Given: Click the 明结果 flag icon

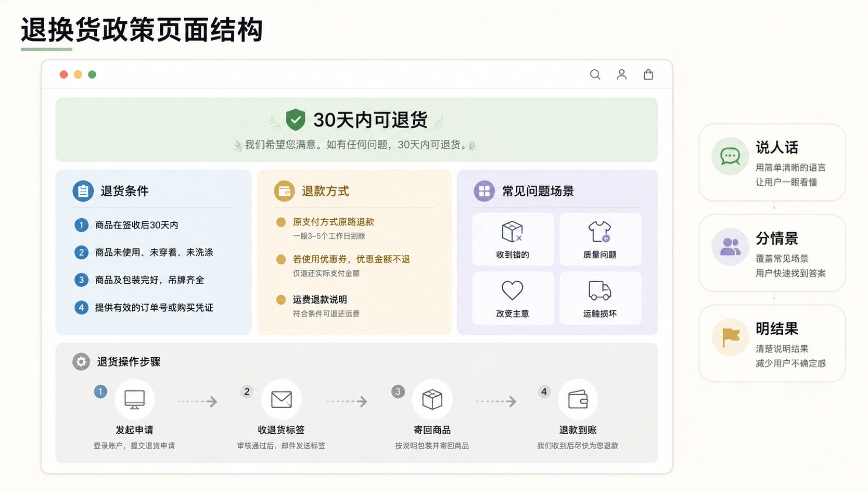Looking at the screenshot, I should tap(731, 337).
